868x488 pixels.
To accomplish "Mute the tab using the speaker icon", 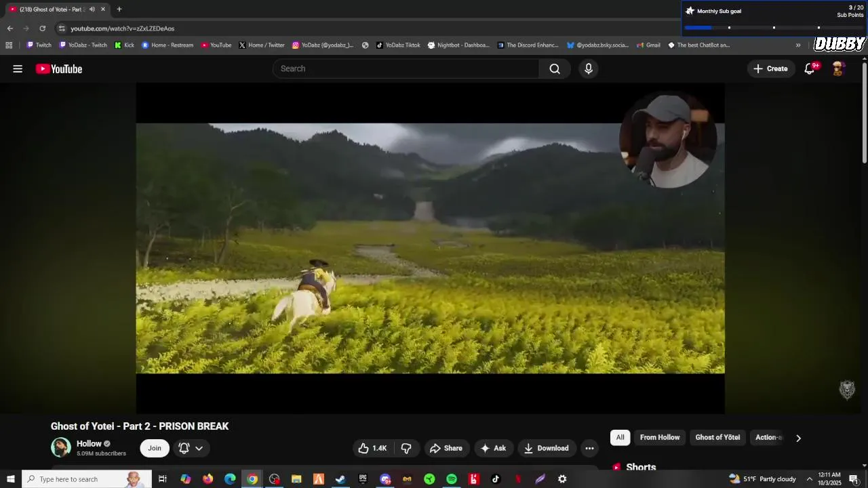I will pyautogui.click(x=92, y=9).
